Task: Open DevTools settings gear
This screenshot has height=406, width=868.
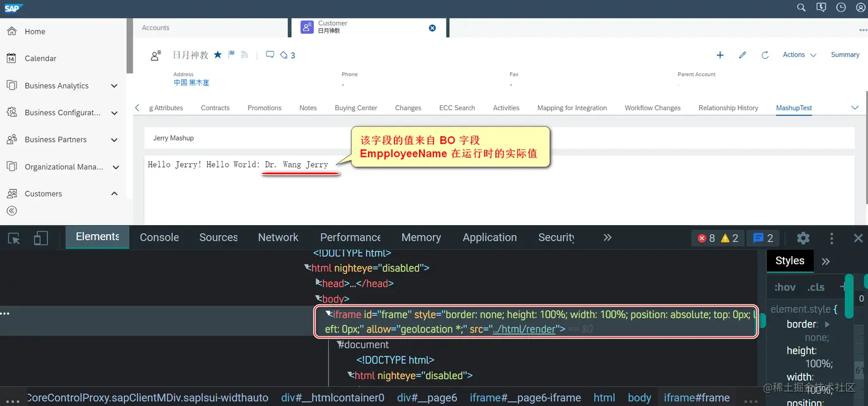Action: tap(803, 238)
